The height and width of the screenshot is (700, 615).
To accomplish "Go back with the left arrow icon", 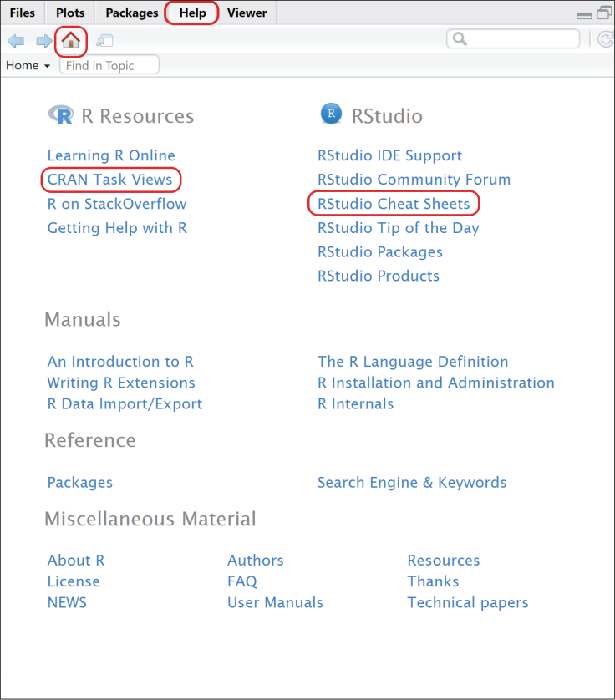I will pos(17,40).
